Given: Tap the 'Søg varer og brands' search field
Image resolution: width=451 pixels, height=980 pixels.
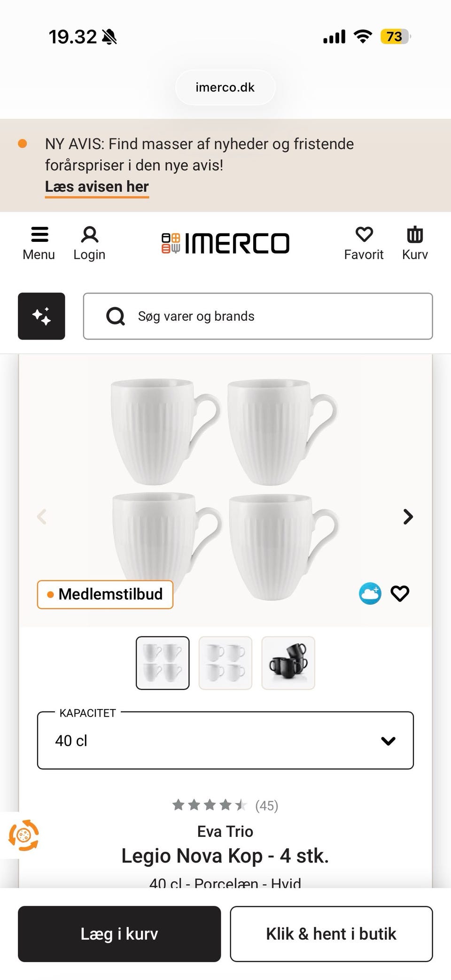Looking at the screenshot, I should (x=258, y=316).
